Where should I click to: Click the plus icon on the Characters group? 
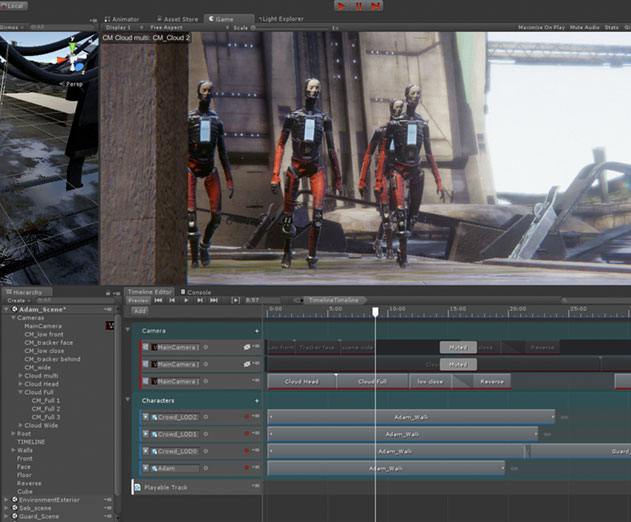(x=257, y=401)
